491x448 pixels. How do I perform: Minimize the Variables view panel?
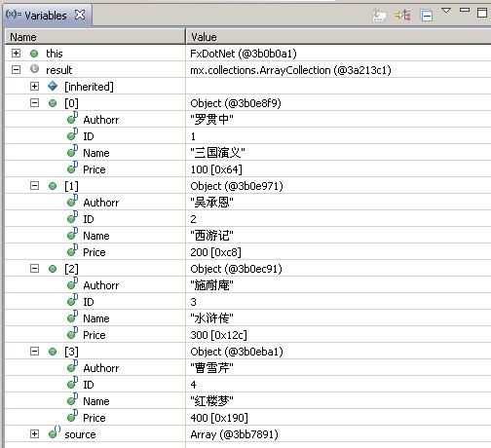[x=465, y=10]
